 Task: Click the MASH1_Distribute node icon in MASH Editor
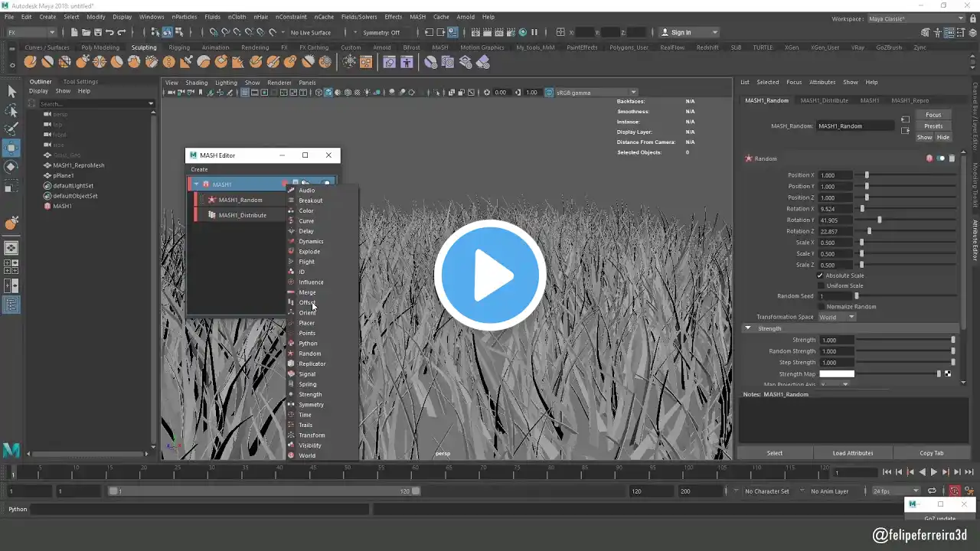click(x=212, y=215)
